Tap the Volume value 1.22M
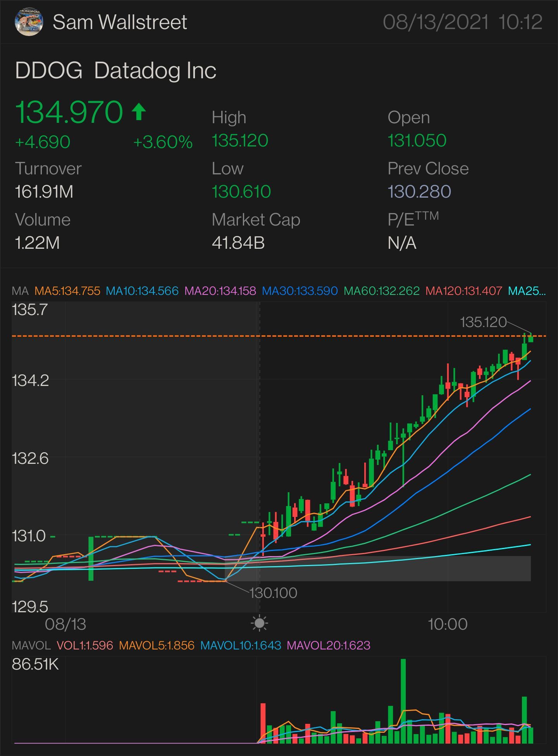This screenshot has height=756, width=558. pyautogui.click(x=37, y=243)
